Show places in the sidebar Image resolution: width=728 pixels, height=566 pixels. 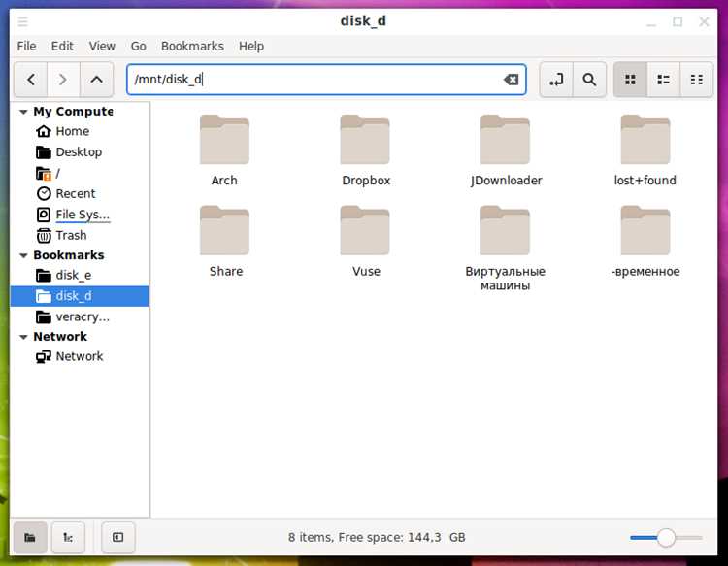pos(30,537)
